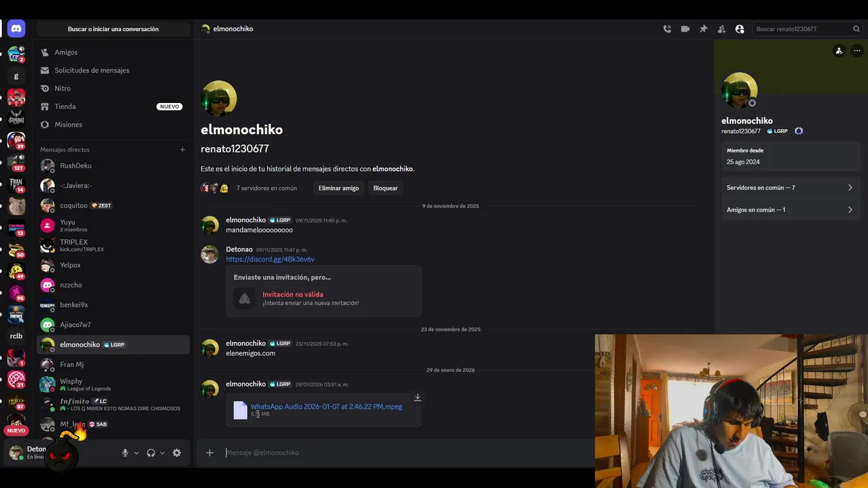The height and width of the screenshot is (488, 868).
Task: Open the Ajiaco7w7 conversation
Action: point(113,325)
